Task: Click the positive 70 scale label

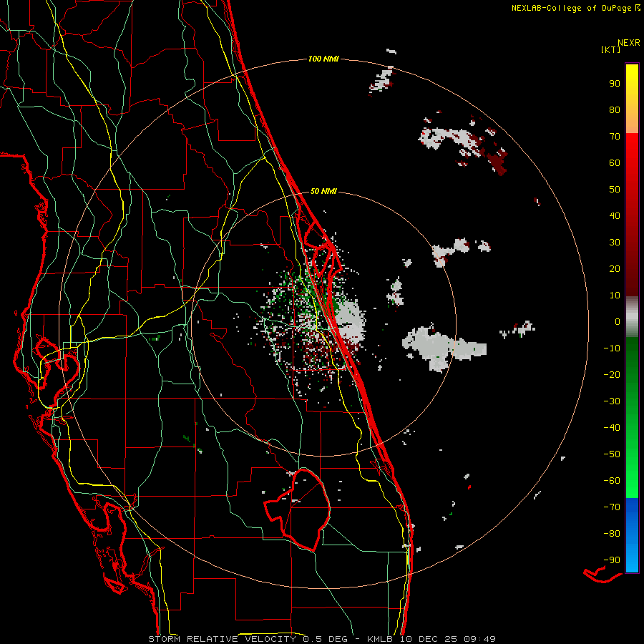Action: click(615, 137)
